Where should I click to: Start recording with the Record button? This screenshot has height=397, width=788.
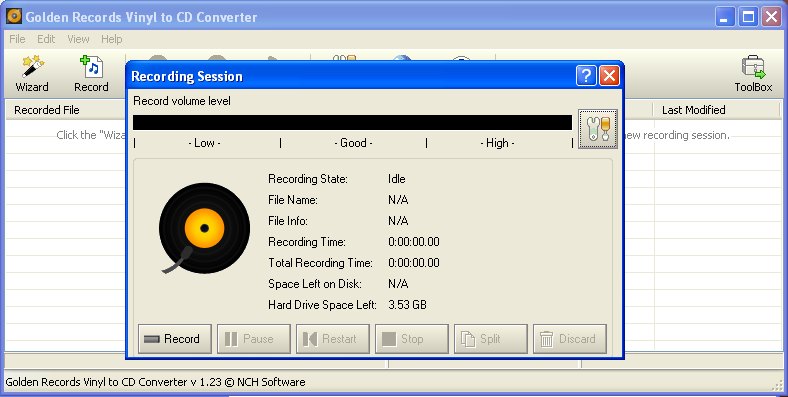tap(175, 339)
